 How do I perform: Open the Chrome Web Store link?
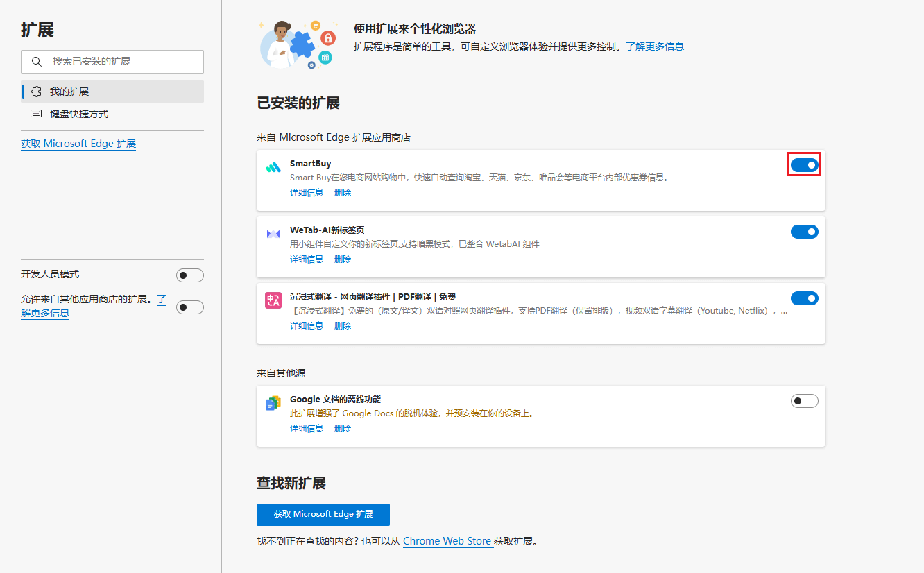pyautogui.click(x=447, y=541)
